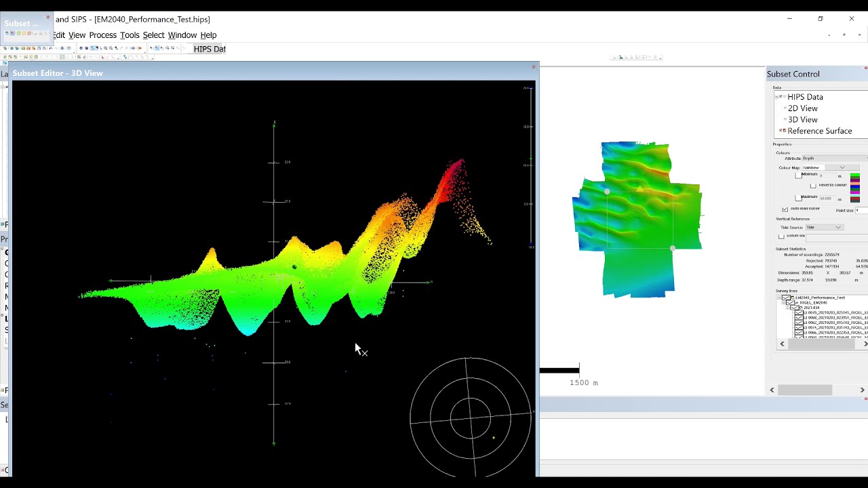Image resolution: width=868 pixels, height=488 pixels.
Task: Click the Point size input field
Action: pos(861,211)
